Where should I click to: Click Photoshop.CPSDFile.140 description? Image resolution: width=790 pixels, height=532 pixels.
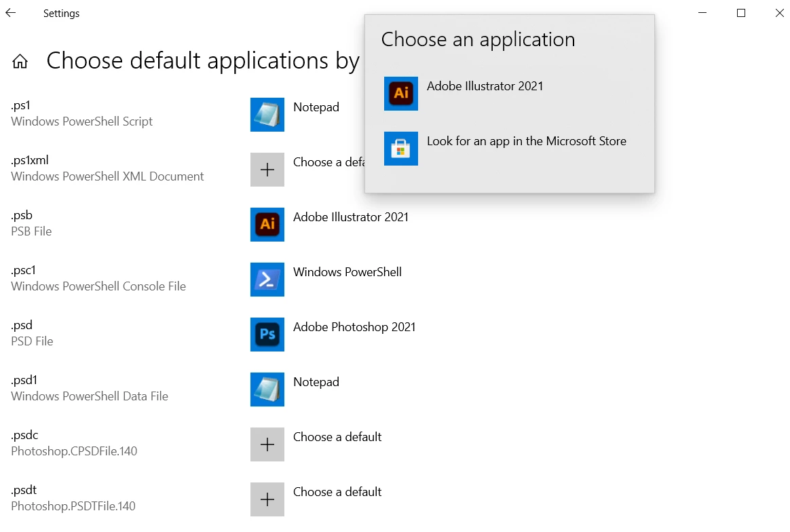(74, 451)
